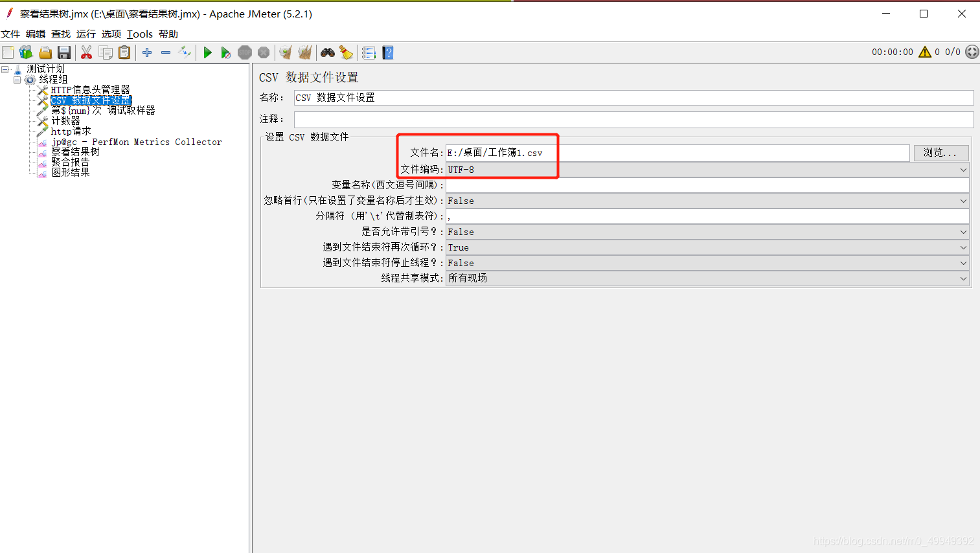
Task: Clear results with single broom gear icon
Action: (286, 52)
